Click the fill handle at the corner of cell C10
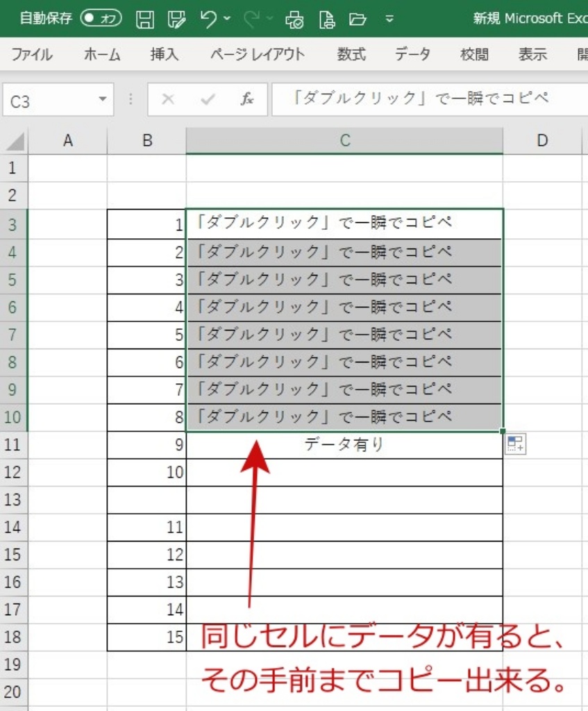The width and height of the screenshot is (588, 711). pos(503,431)
